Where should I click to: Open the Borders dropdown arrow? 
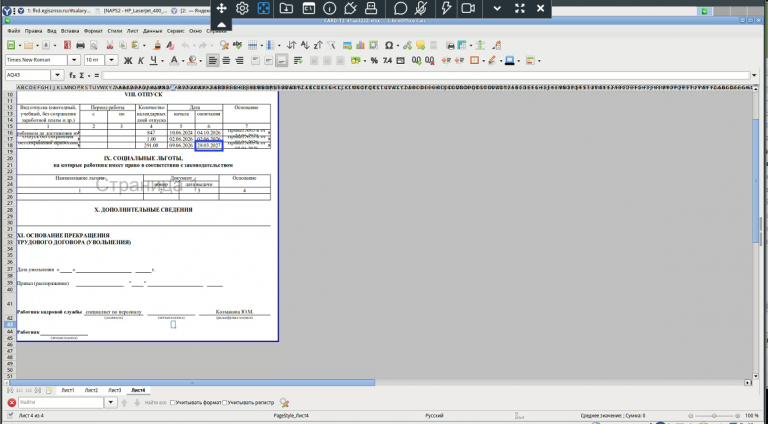[x=483, y=61]
